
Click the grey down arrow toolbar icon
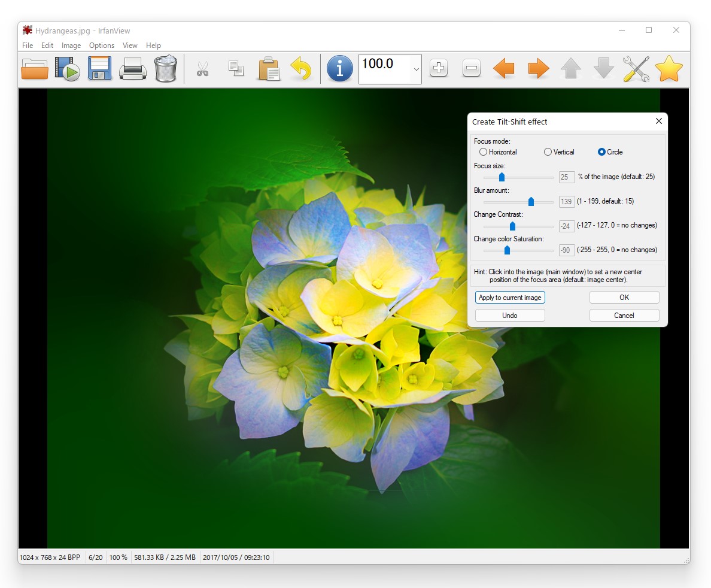pyautogui.click(x=603, y=68)
